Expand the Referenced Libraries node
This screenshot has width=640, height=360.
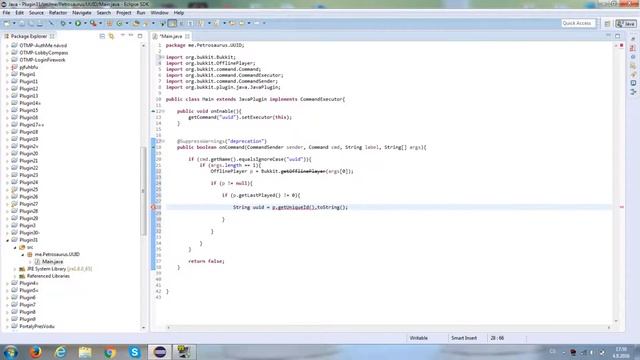[15, 276]
